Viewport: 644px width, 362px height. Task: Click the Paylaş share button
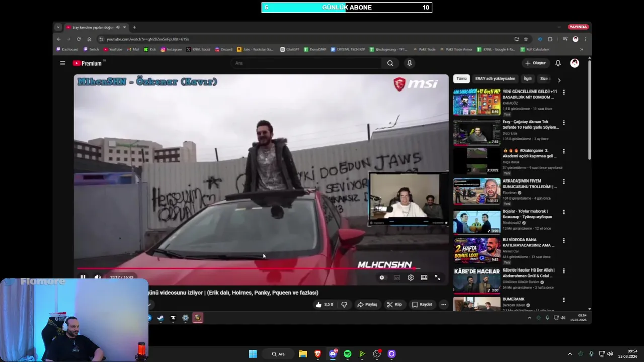click(x=367, y=304)
